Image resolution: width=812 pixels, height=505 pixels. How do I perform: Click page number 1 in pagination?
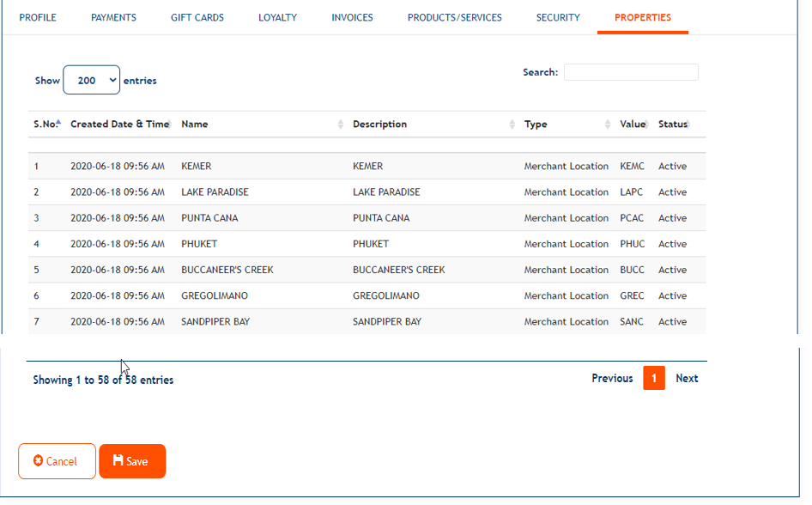click(654, 379)
